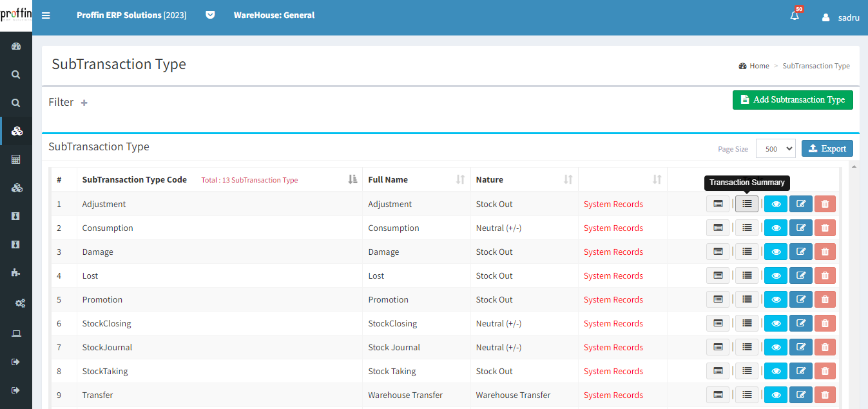The image size is (868, 409).
Task: Click the calculator icon in the sidebar
Action: coord(16,159)
